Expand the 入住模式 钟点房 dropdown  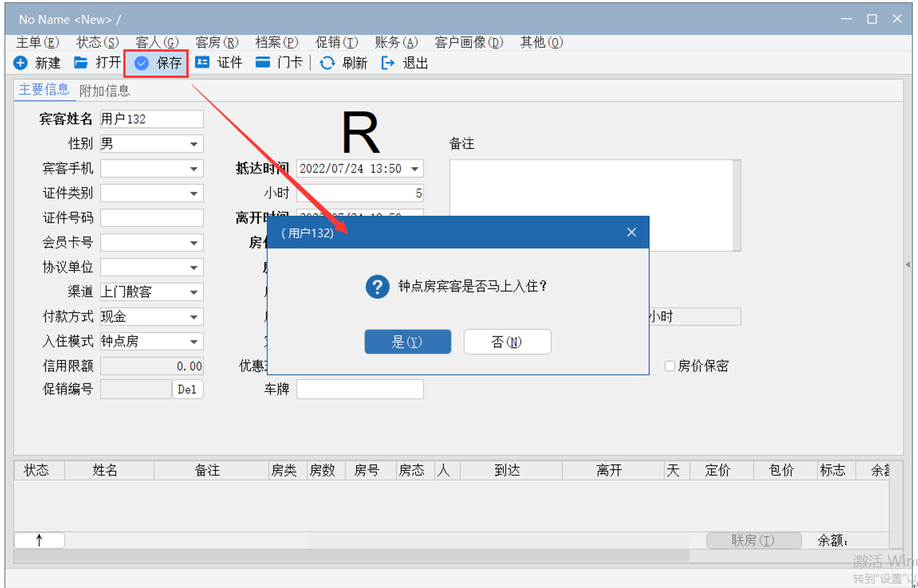pyautogui.click(x=194, y=341)
